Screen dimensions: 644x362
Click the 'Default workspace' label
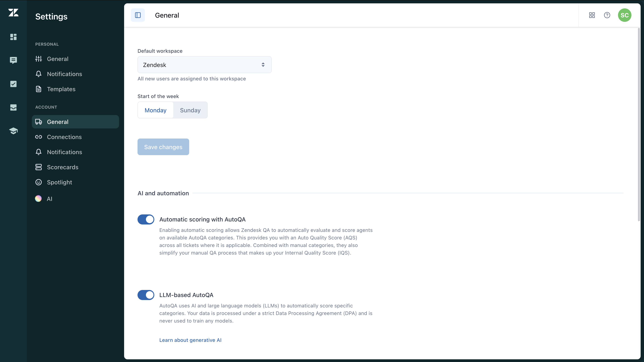click(160, 51)
